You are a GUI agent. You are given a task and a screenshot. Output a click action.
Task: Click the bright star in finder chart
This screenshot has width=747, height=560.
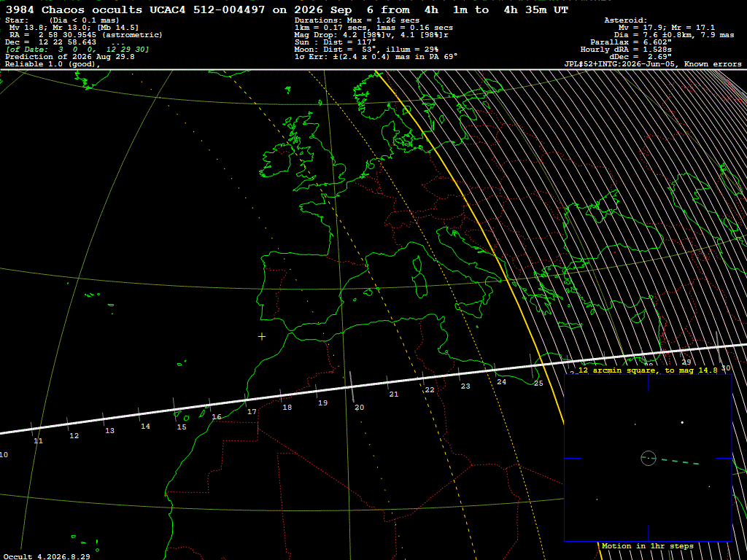[682, 422]
